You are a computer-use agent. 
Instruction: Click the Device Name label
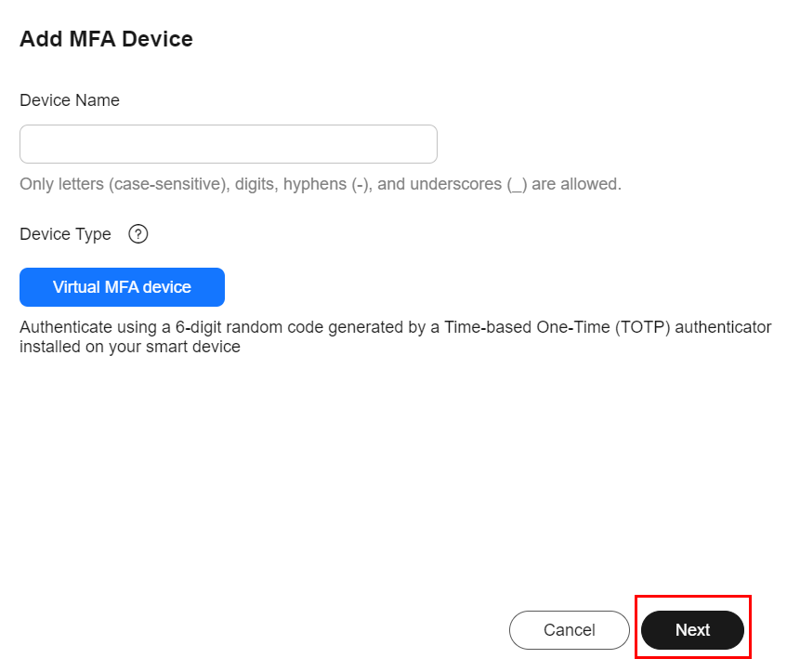point(70,100)
